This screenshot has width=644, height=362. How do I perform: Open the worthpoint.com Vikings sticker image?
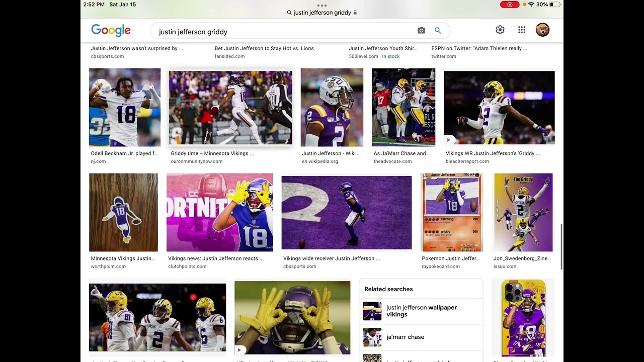coord(123,212)
